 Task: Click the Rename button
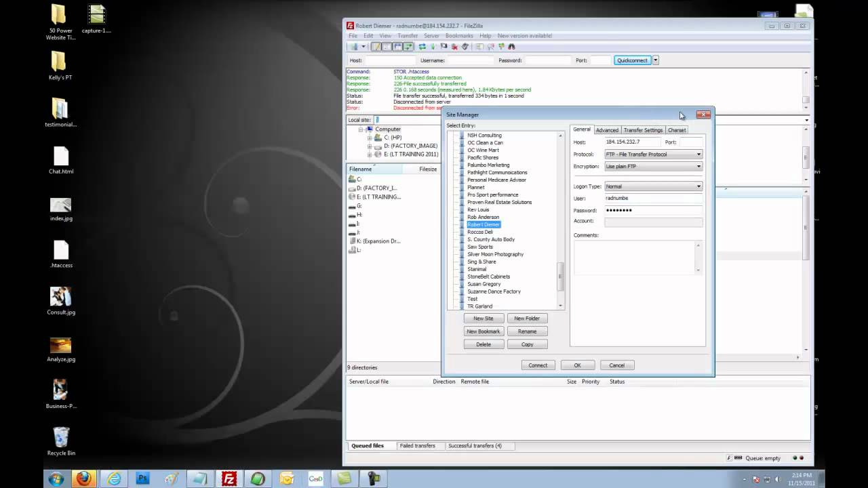coord(527,331)
